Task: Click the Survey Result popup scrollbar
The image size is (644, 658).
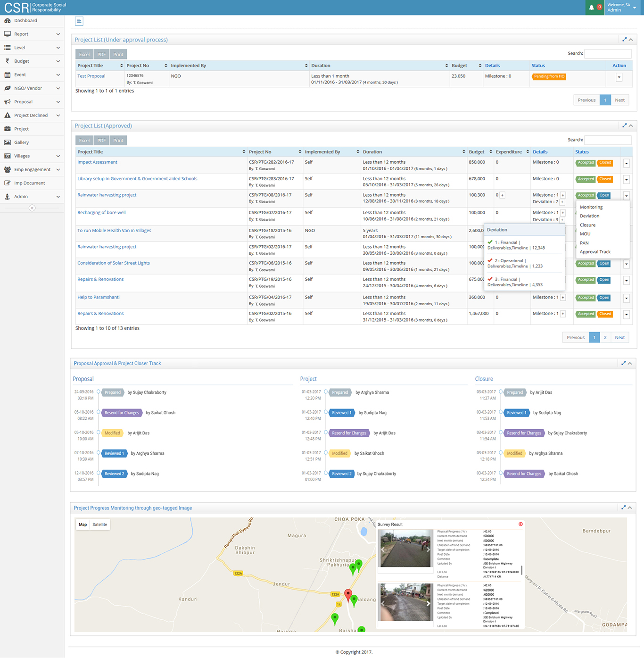Action: (521, 570)
